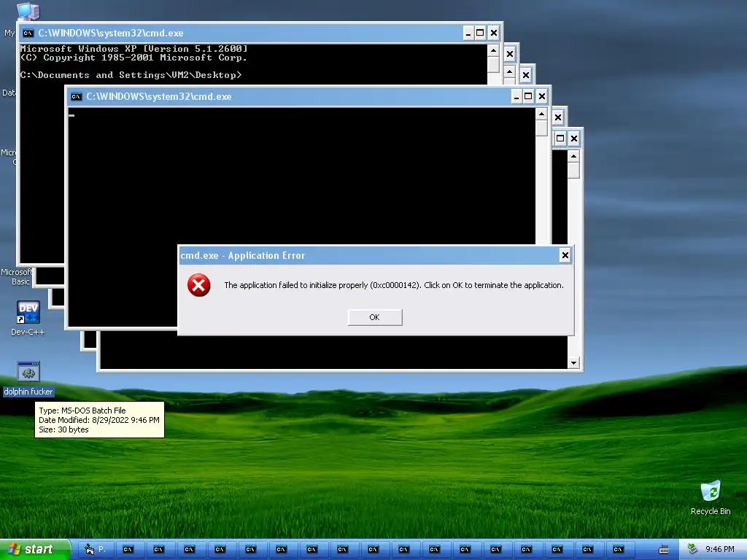Maximize the front cmd.exe window
747x560 pixels.
(528, 97)
